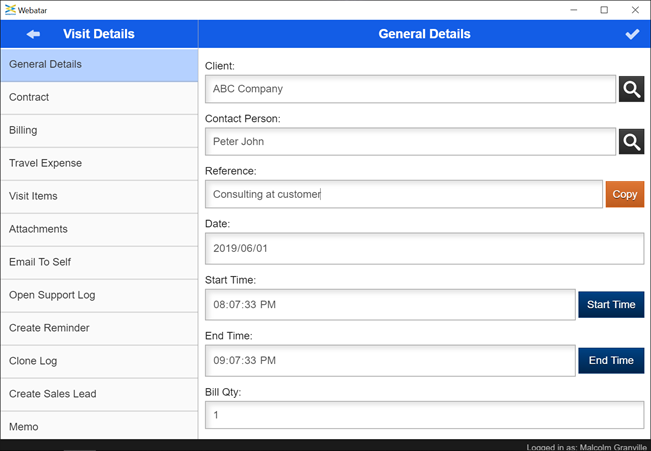This screenshot has width=651, height=451.
Task: Focus the Bill Qty input field
Action: [x=424, y=415]
